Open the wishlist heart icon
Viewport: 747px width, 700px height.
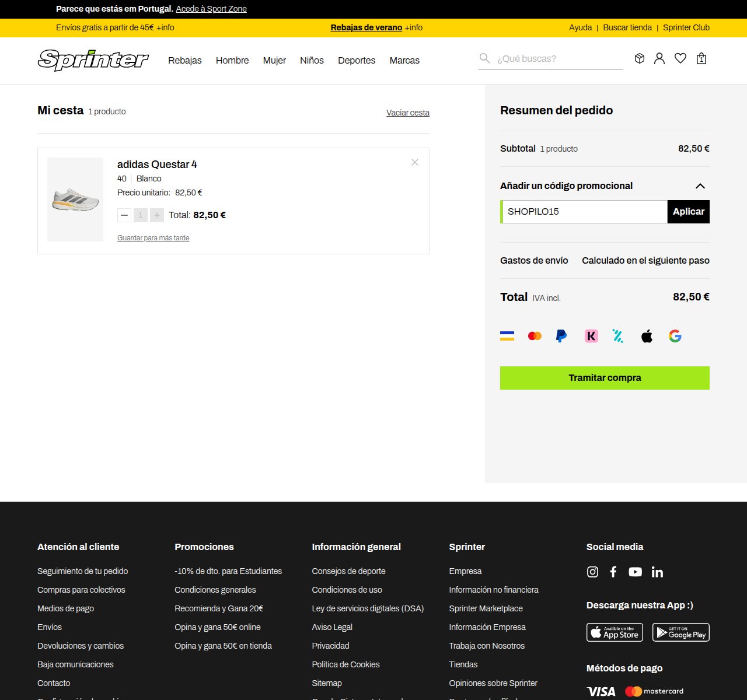[680, 58]
